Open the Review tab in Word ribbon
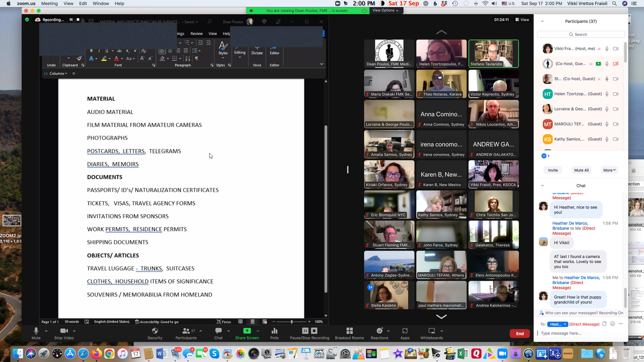This screenshot has width=644, height=362. tap(196, 34)
